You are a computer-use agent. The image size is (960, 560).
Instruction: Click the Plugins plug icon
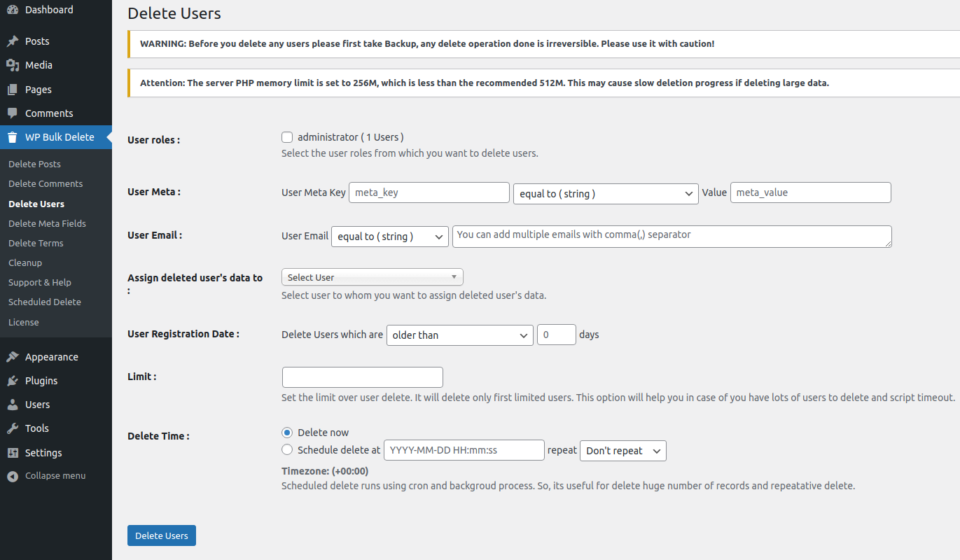click(13, 381)
